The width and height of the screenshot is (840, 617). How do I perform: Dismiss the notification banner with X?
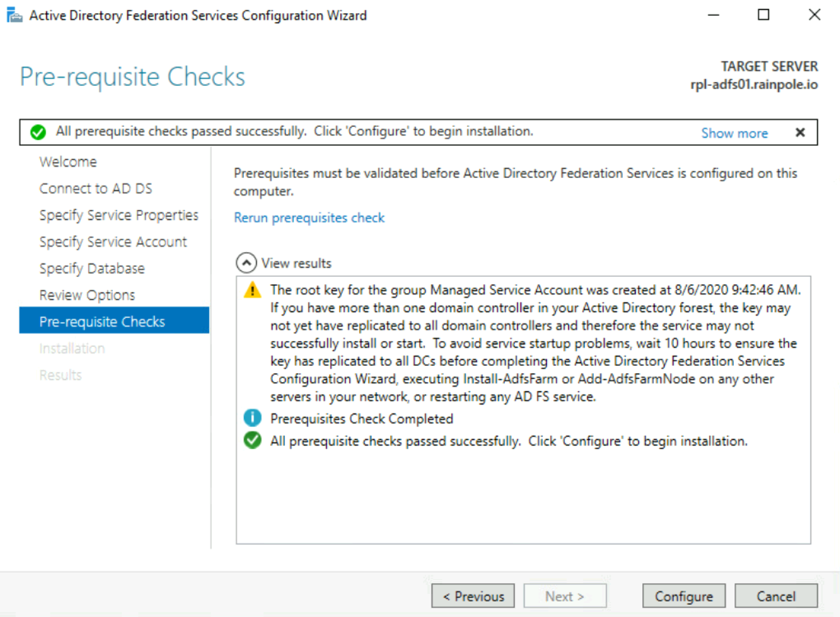click(x=800, y=132)
